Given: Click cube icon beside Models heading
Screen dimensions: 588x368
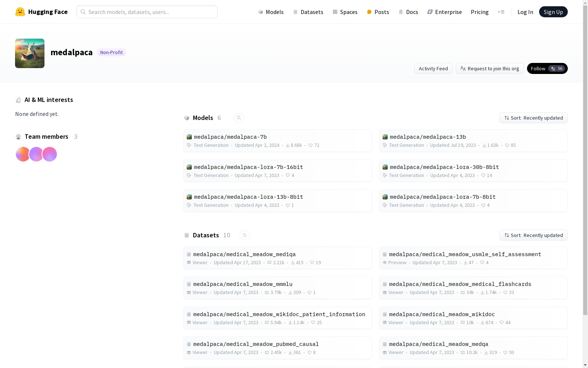Looking at the screenshot, I should (187, 118).
